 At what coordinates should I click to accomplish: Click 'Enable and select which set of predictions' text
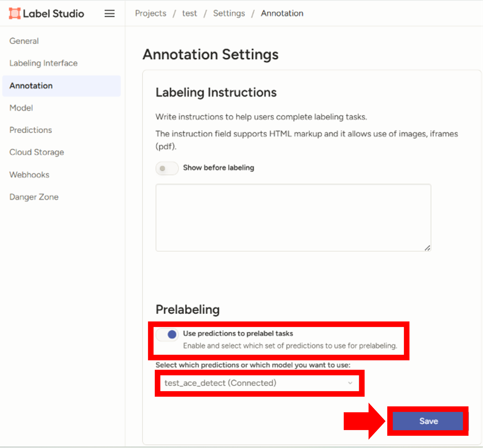click(x=290, y=346)
